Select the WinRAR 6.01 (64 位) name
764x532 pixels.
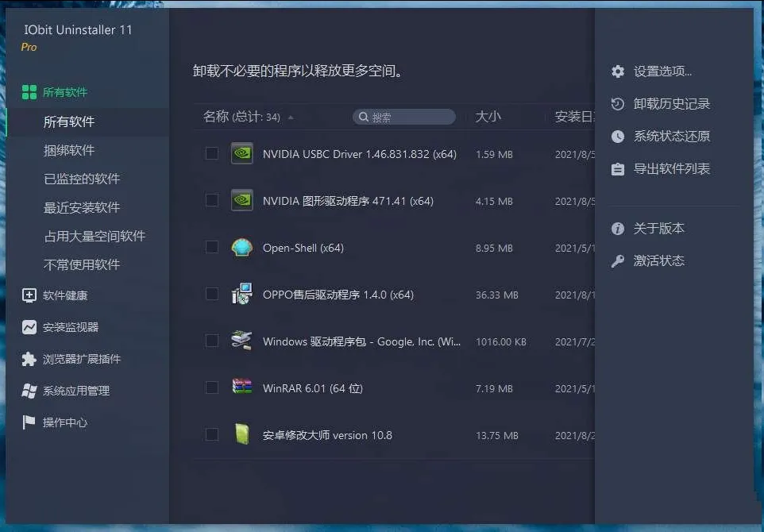click(313, 388)
